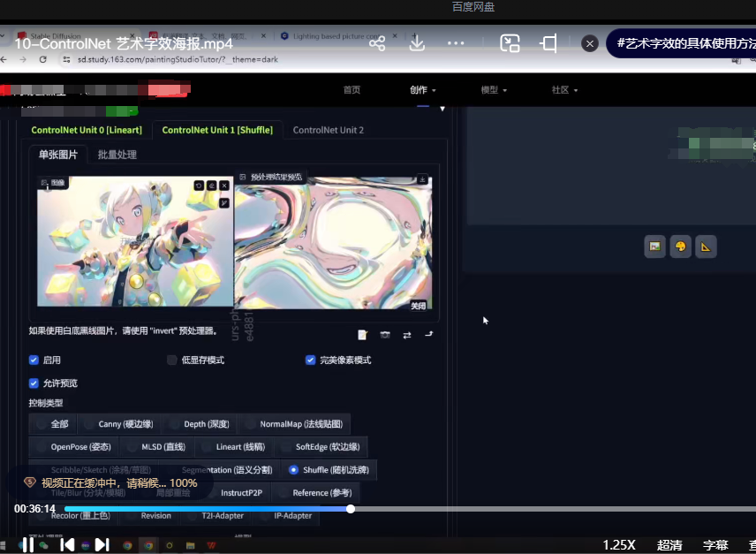This screenshot has width=756, height=554.
Task: Click the picture-in-picture mini window icon
Action: (x=510, y=43)
